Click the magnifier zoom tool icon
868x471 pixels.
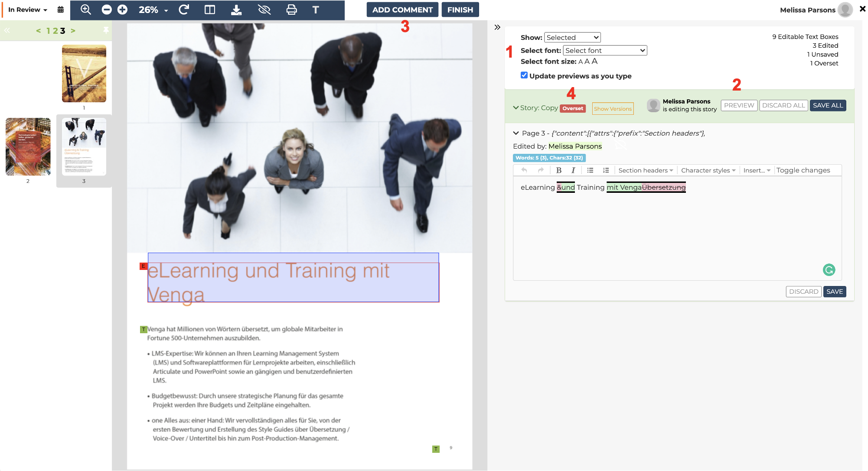86,10
